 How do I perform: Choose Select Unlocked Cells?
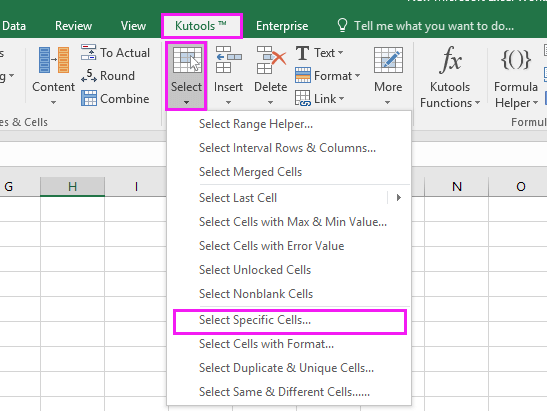pos(289,270)
